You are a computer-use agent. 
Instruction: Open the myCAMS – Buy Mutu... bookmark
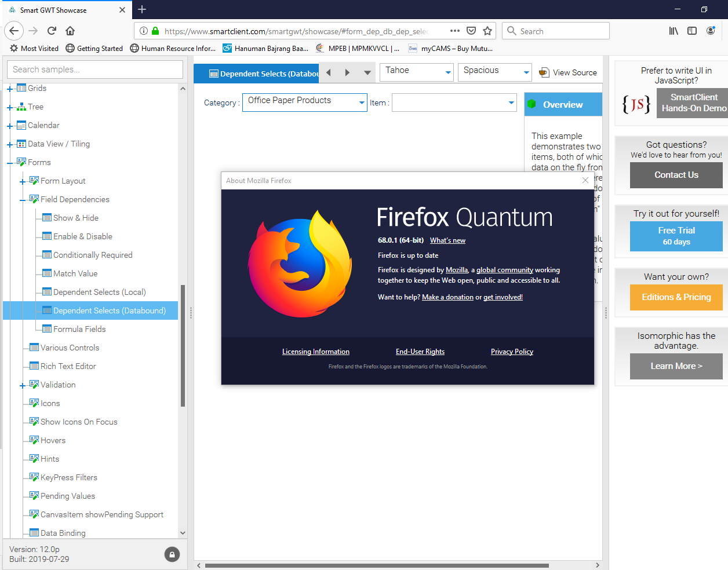pos(450,48)
